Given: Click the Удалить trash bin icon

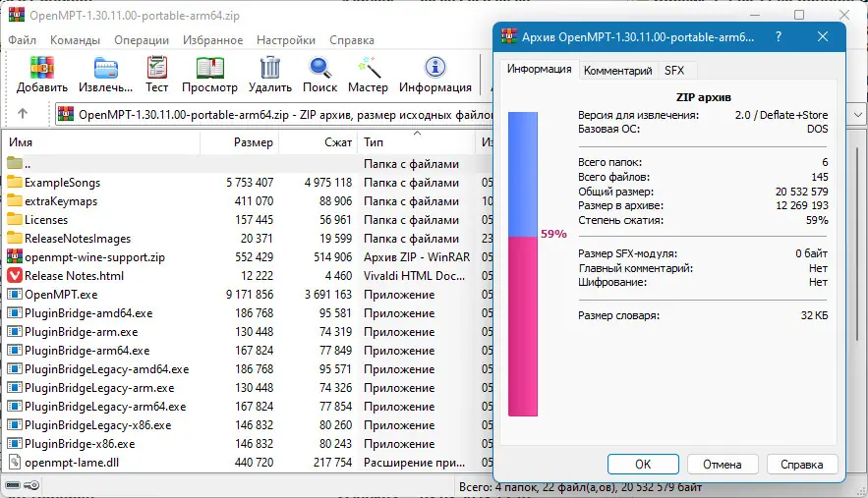Looking at the screenshot, I should point(270,68).
